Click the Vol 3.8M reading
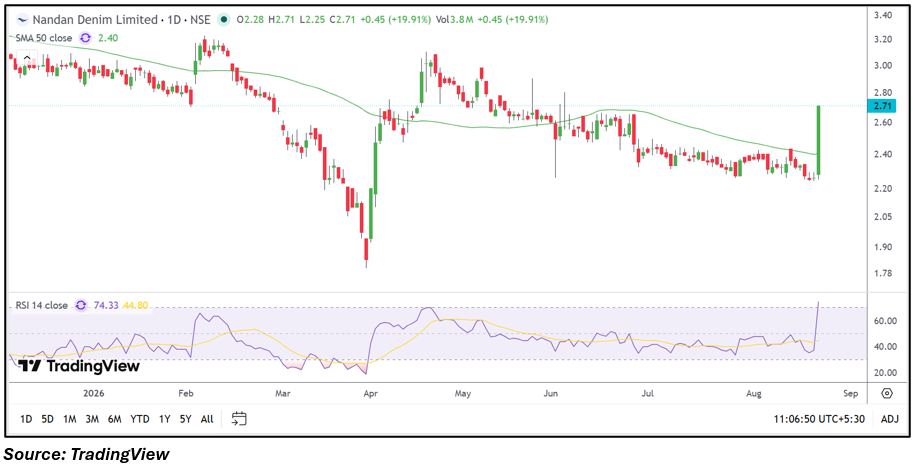913x467 pixels. 452,20
